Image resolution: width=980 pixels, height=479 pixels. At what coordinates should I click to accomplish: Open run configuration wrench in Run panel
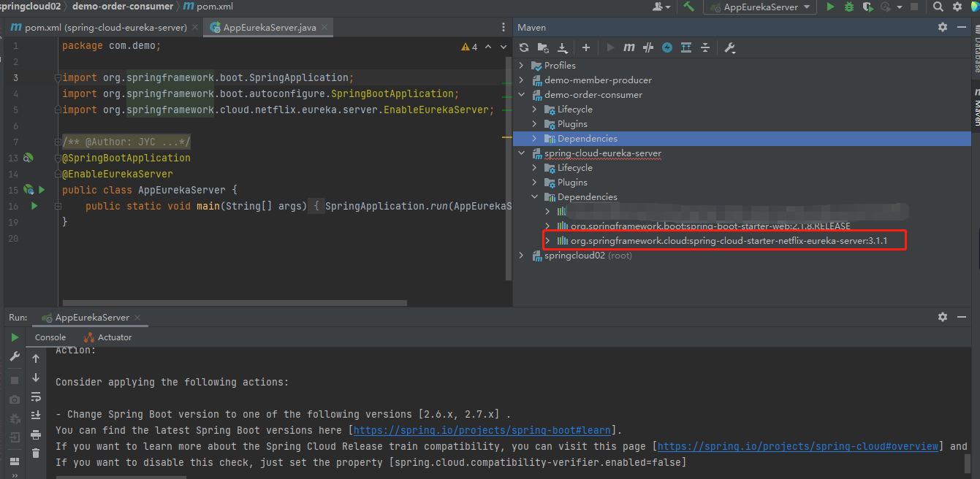point(15,356)
